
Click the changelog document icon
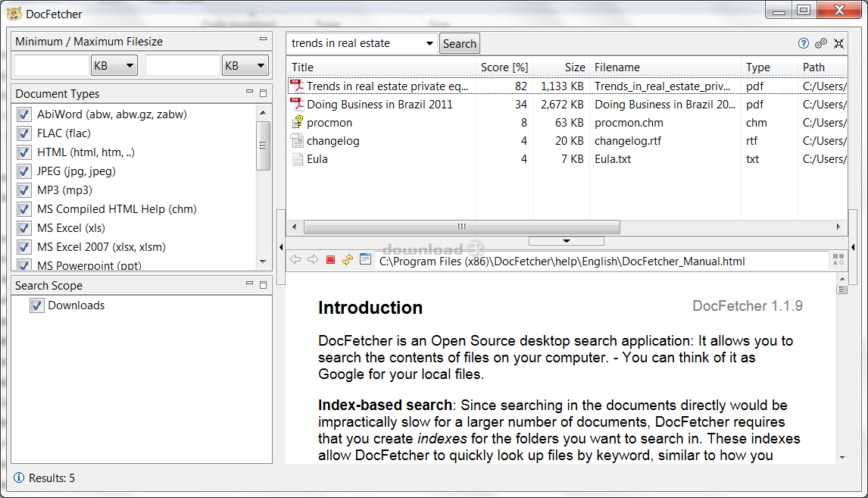tap(297, 140)
